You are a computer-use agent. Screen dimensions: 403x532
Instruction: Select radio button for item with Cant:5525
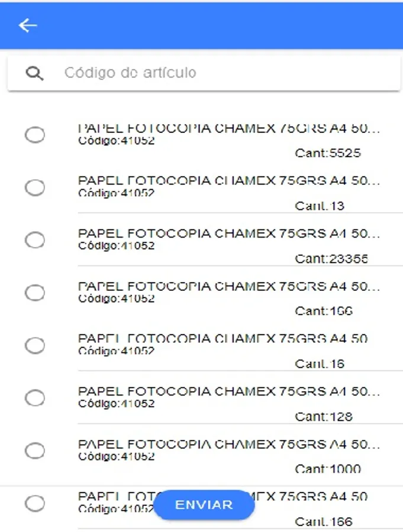(x=35, y=135)
